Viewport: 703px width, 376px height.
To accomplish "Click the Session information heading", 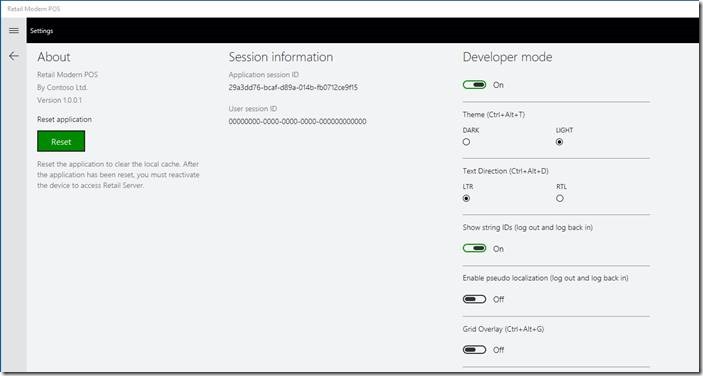I will pos(281,57).
